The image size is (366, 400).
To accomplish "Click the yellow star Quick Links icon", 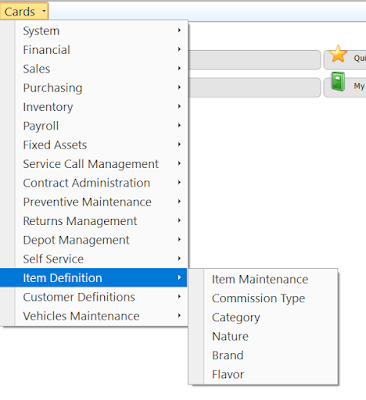I will click(x=338, y=54).
